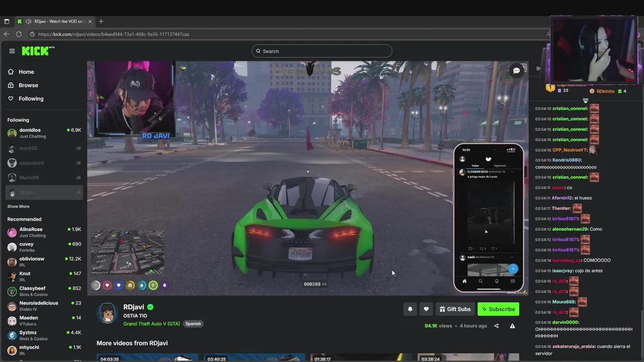Share the video using the share icon
This screenshot has height=362, width=644.
[x=497, y=326]
